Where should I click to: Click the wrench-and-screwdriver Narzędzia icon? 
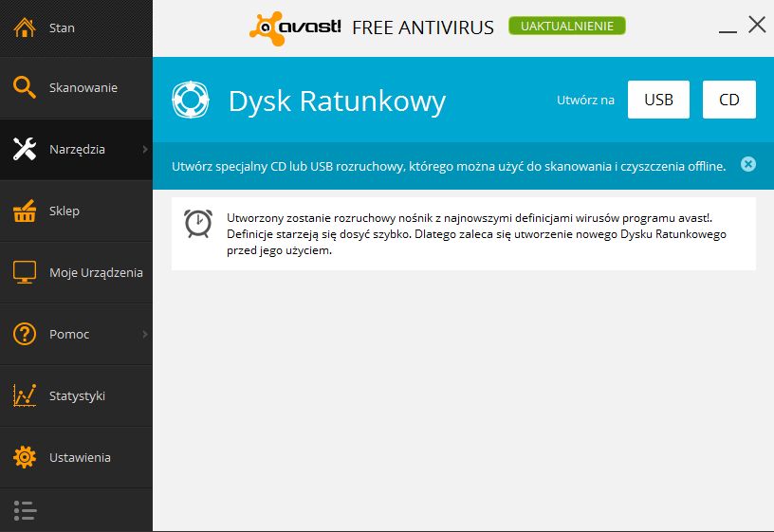25,149
